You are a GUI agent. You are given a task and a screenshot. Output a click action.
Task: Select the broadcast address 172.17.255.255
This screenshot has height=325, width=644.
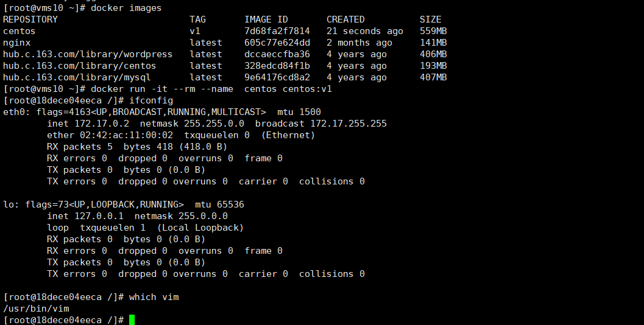click(349, 124)
